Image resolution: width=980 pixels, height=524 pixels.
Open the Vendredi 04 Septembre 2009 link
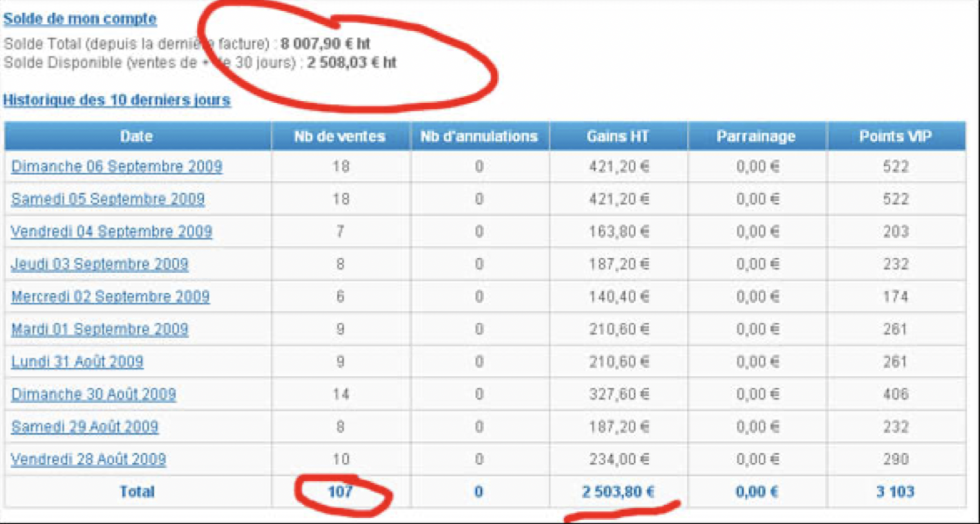[x=112, y=232]
